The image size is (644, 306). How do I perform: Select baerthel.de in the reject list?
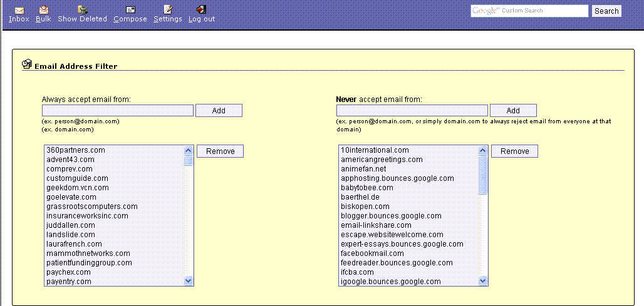409,197
